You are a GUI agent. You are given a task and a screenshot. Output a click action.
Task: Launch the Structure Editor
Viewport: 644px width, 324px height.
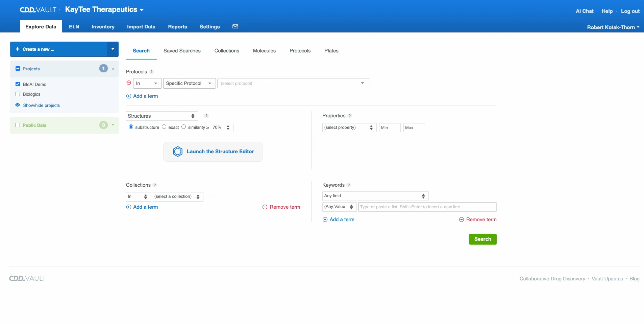(x=213, y=152)
